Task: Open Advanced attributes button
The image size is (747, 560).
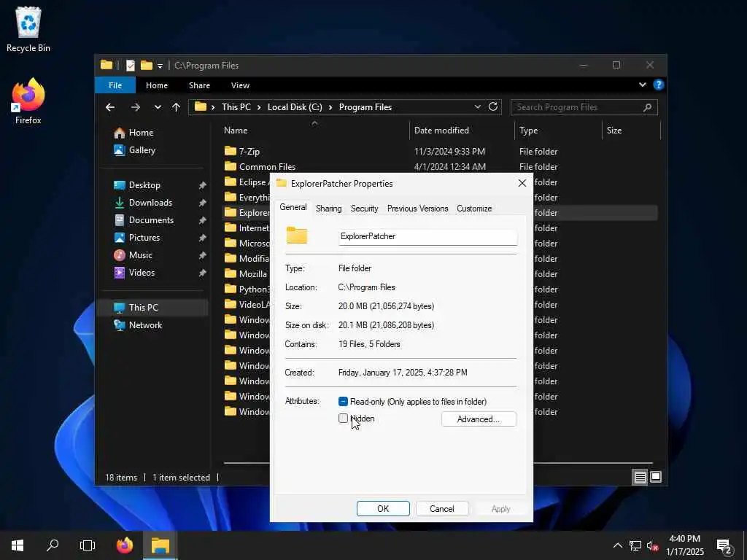Action: (x=479, y=419)
